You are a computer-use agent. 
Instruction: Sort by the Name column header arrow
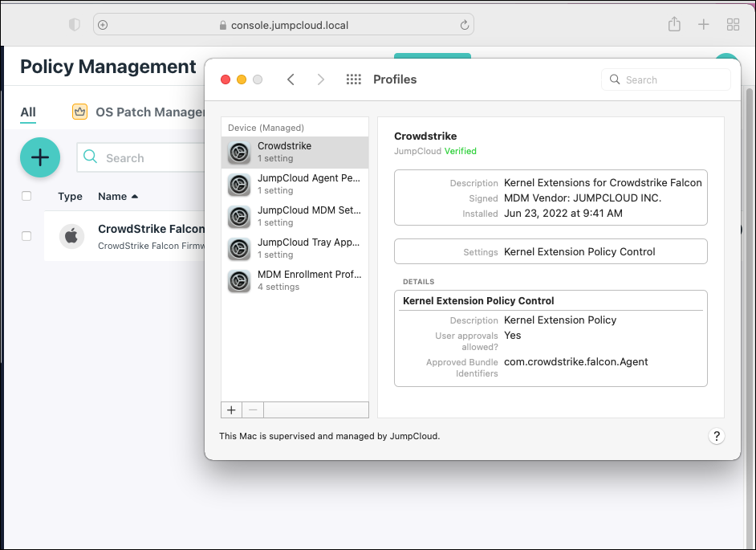tap(135, 197)
